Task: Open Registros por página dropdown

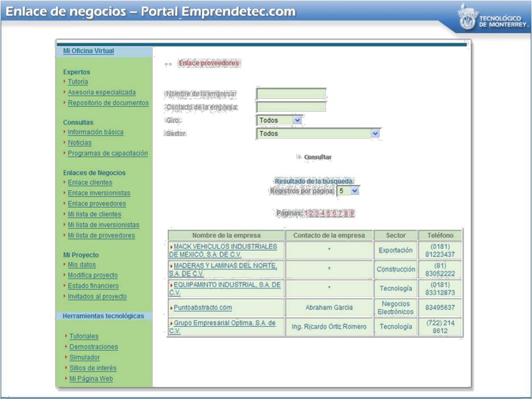Action: click(x=348, y=191)
